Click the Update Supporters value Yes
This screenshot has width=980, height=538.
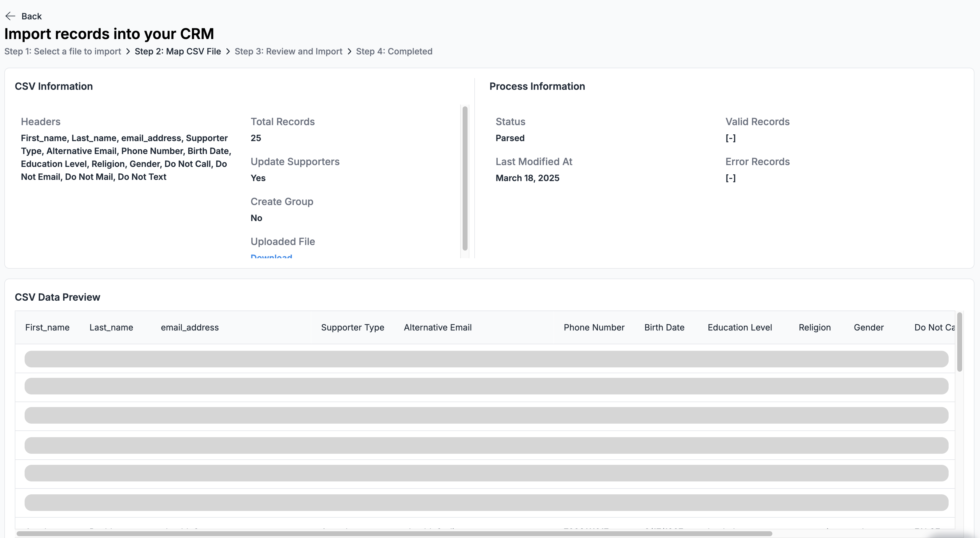click(x=258, y=178)
